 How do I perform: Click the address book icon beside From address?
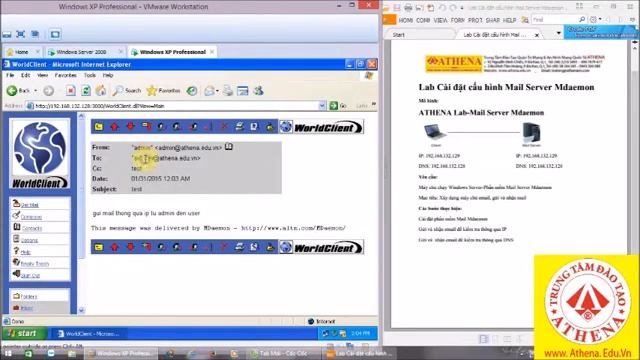229,147
